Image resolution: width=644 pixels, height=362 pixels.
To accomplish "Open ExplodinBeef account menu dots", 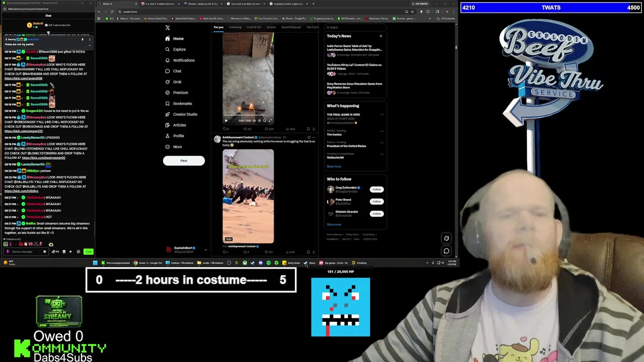I will pos(205,249).
